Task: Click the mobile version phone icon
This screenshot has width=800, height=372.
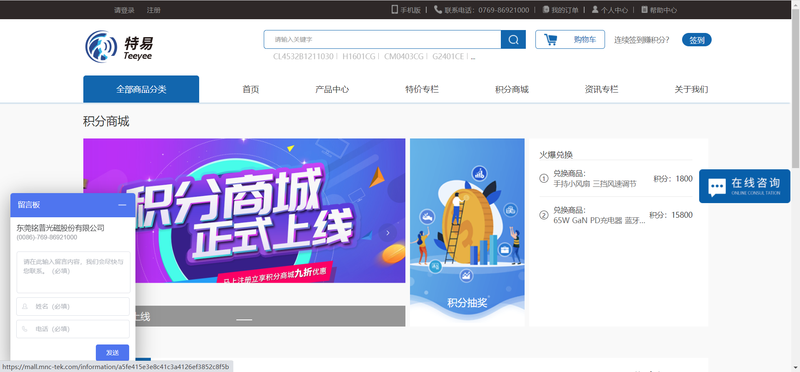Action: (x=394, y=9)
